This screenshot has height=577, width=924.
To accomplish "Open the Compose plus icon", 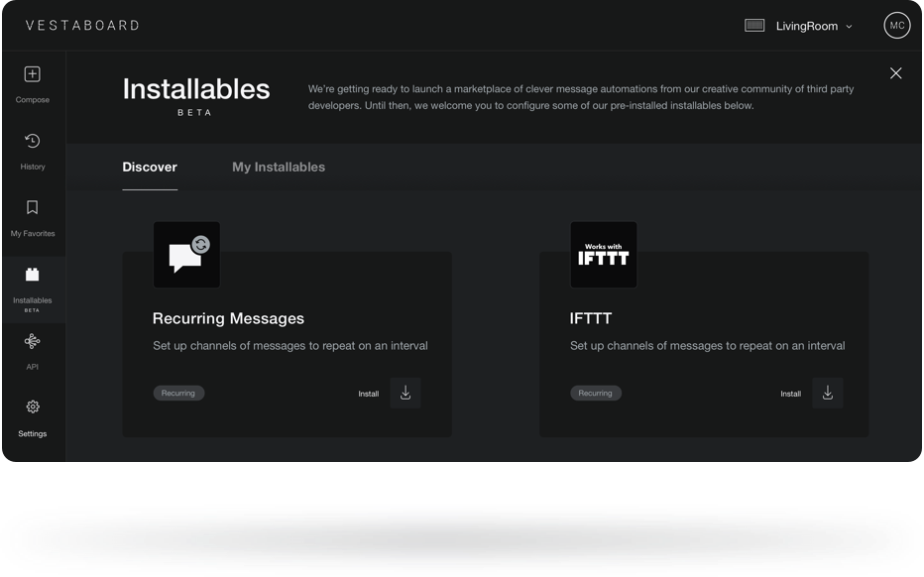I will point(33,74).
